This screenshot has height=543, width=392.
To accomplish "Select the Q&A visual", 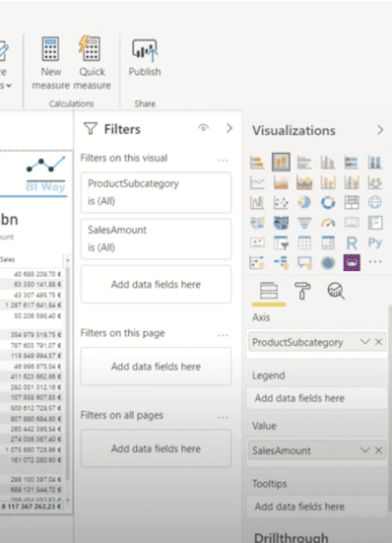I will tap(304, 262).
